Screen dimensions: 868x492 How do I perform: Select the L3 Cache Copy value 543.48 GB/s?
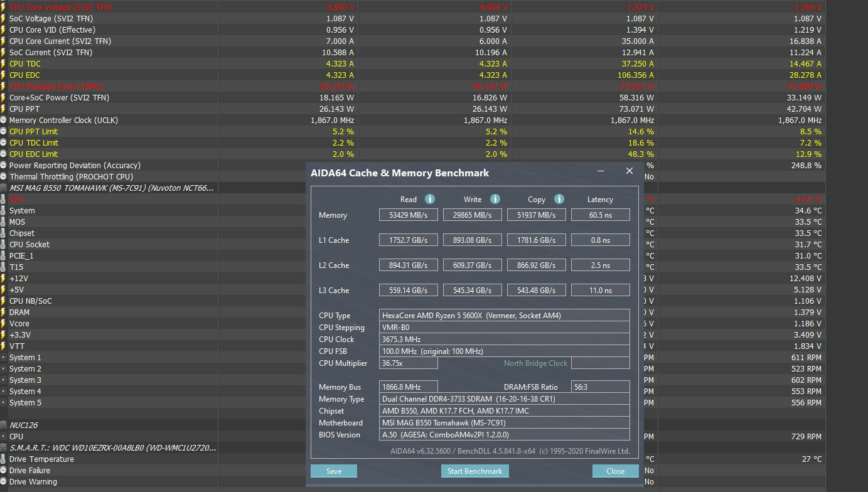click(x=537, y=291)
